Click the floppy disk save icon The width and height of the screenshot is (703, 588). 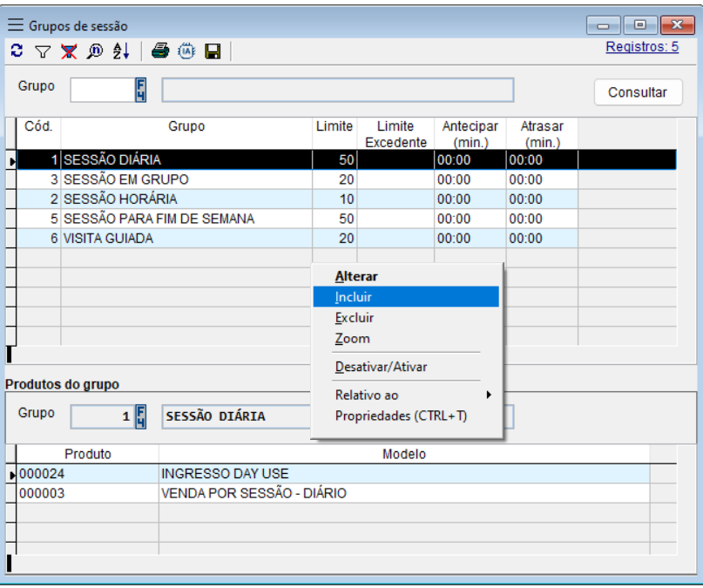coord(212,51)
